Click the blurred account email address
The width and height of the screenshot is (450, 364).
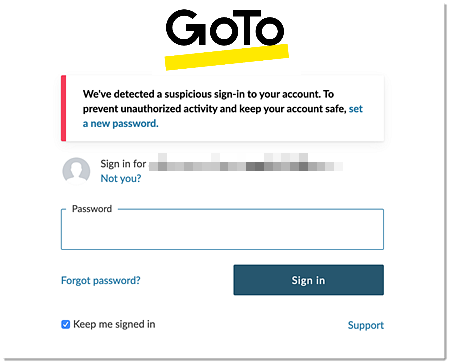246,162
